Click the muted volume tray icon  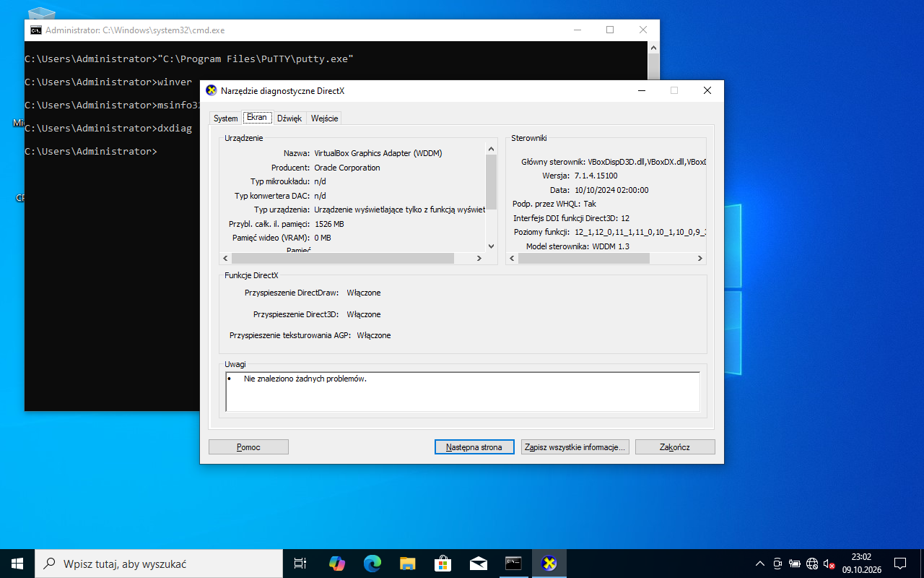point(829,564)
